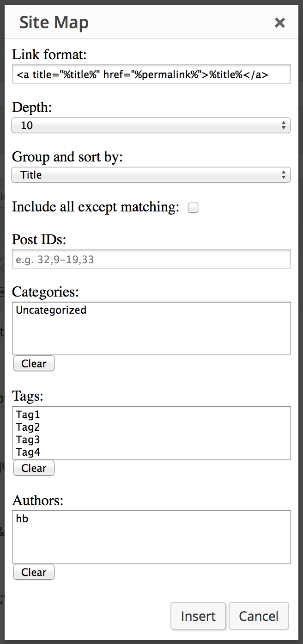Clear the Authors selection

point(34,572)
